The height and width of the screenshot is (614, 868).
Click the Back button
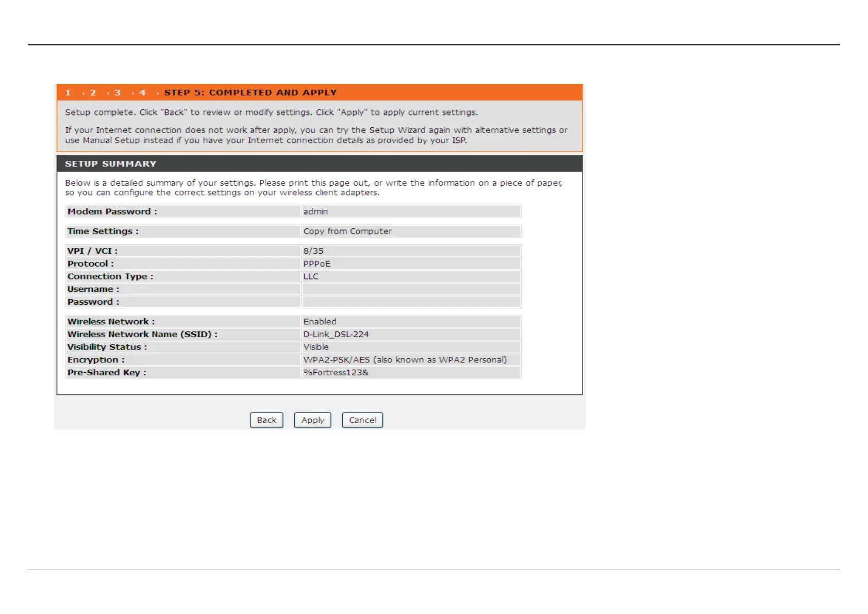click(x=266, y=420)
